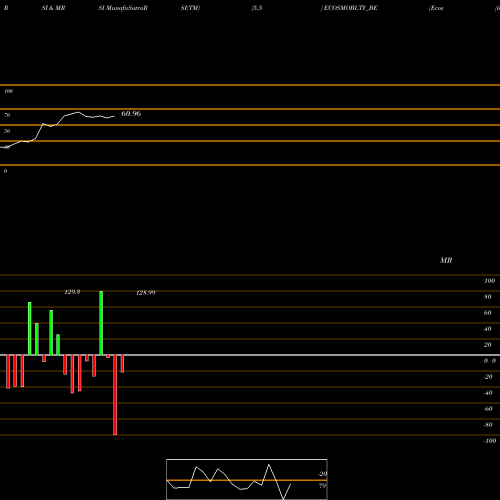Click the 20 label on MR axis
500x500 pixels.
pos(487,345)
